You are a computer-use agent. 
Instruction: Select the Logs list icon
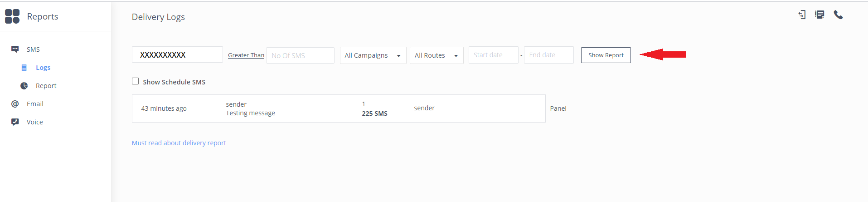coord(24,68)
